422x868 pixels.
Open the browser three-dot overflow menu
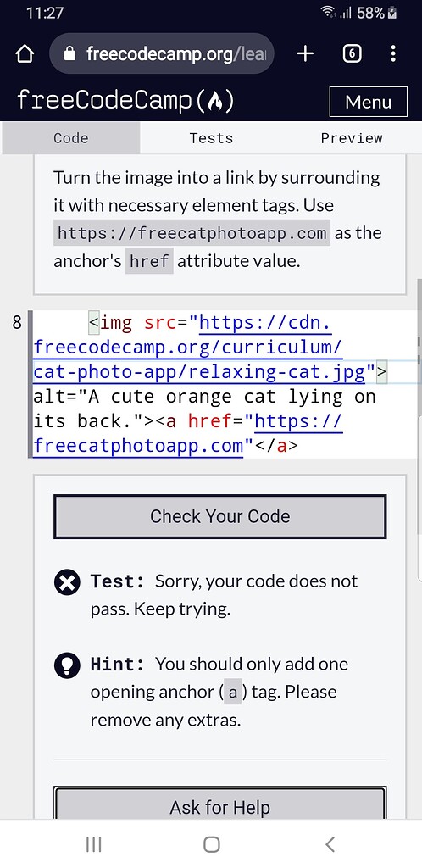pos(393,53)
